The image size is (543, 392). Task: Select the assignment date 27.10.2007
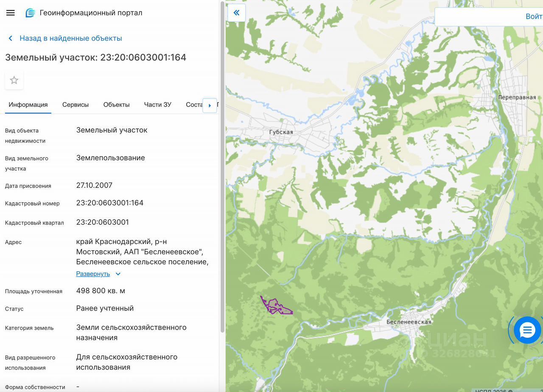click(94, 185)
